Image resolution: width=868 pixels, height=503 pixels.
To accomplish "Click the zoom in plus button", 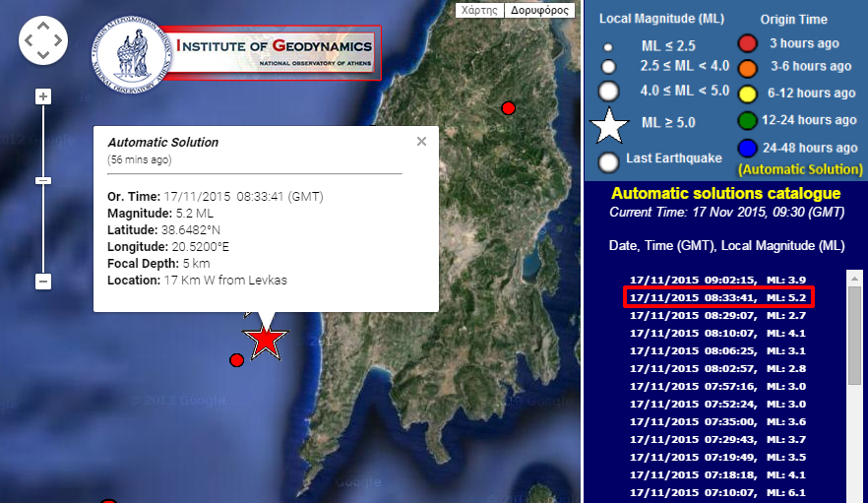I will click(43, 96).
